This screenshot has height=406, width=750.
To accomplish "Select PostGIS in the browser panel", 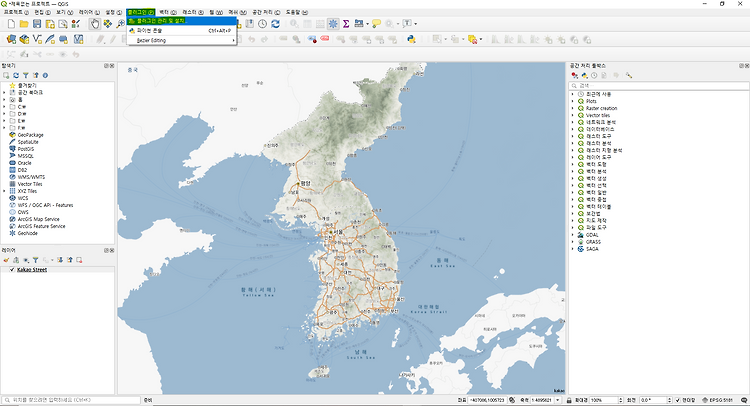I will 26,149.
